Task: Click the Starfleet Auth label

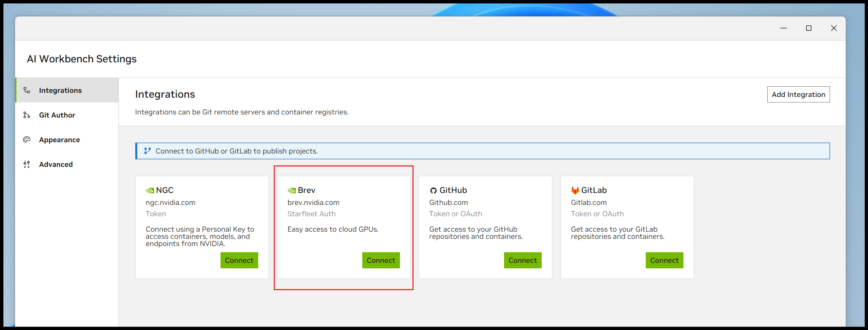Action: pyautogui.click(x=312, y=214)
